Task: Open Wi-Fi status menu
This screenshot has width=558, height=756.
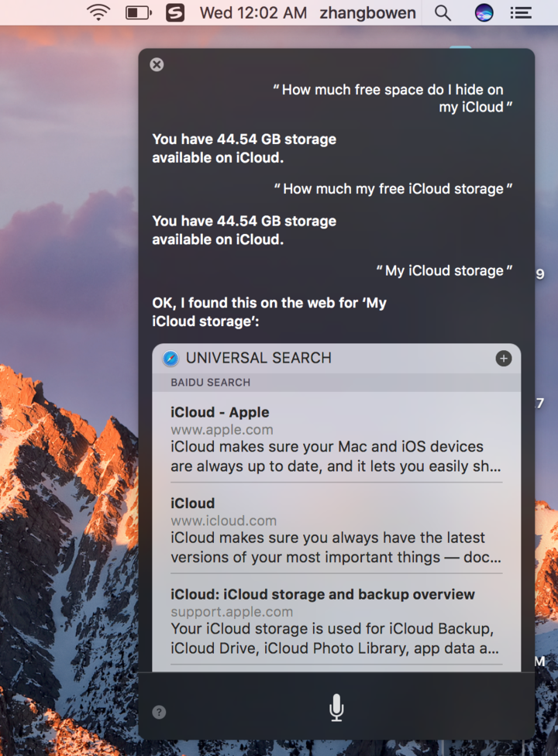Action: pos(98,12)
